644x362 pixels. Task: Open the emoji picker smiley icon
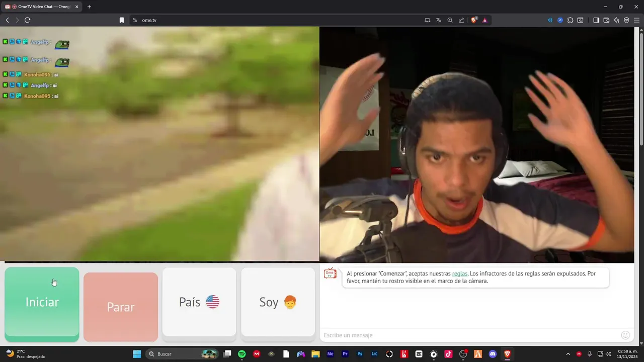click(x=625, y=335)
